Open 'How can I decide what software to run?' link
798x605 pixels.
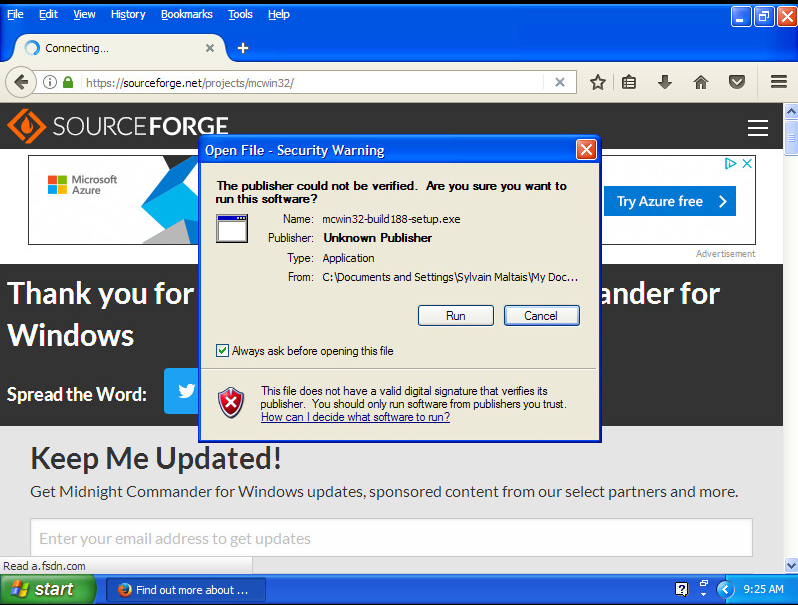click(x=355, y=417)
